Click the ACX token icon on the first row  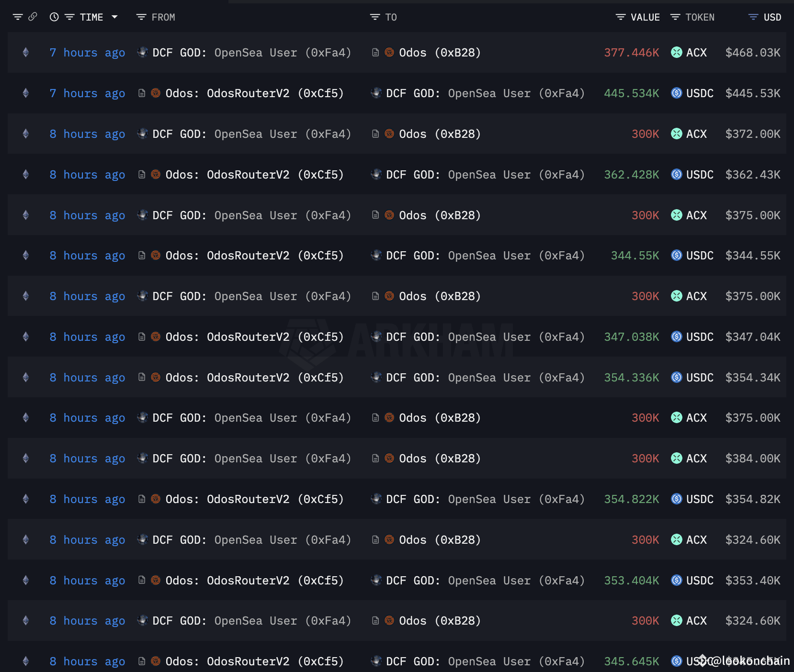[x=677, y=53]
